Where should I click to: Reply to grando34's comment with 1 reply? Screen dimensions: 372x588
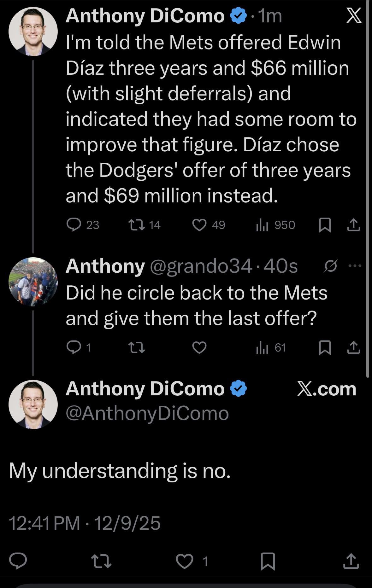point(74,348)
